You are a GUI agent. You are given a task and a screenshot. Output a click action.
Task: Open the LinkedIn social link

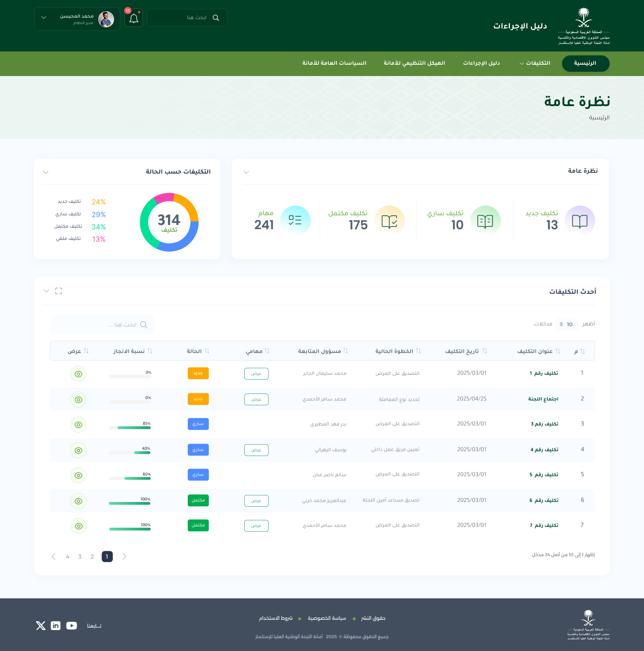tap(56, 626)
